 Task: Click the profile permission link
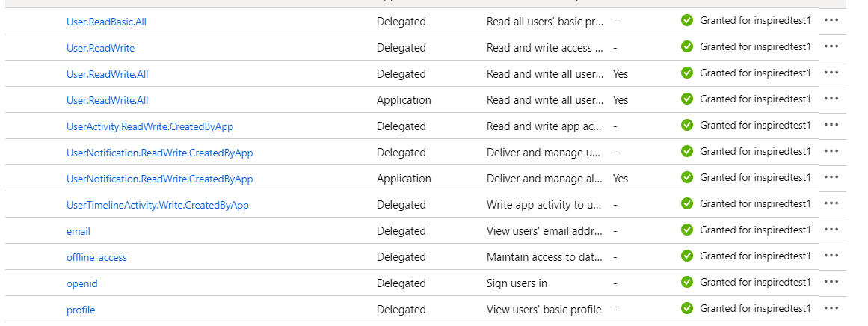(x=81, y=310)
